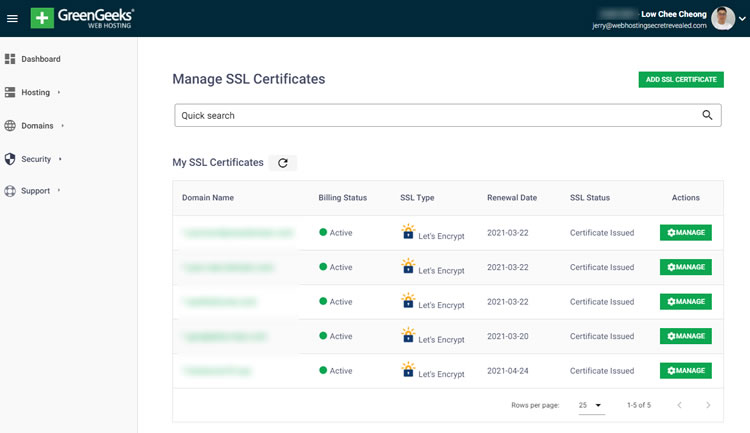750x433 pixels.
Task: Open the Security sidebar menu
Action: (36, 159)
